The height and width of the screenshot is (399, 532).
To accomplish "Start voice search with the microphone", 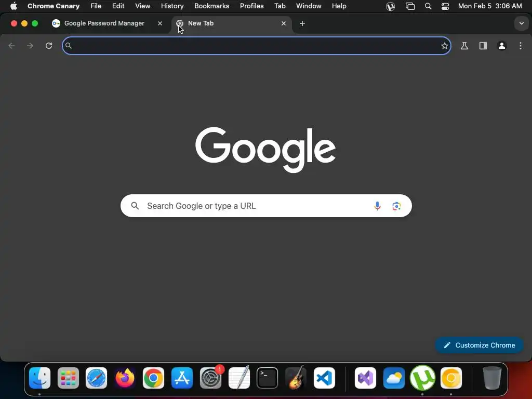I will click(377, 206).
